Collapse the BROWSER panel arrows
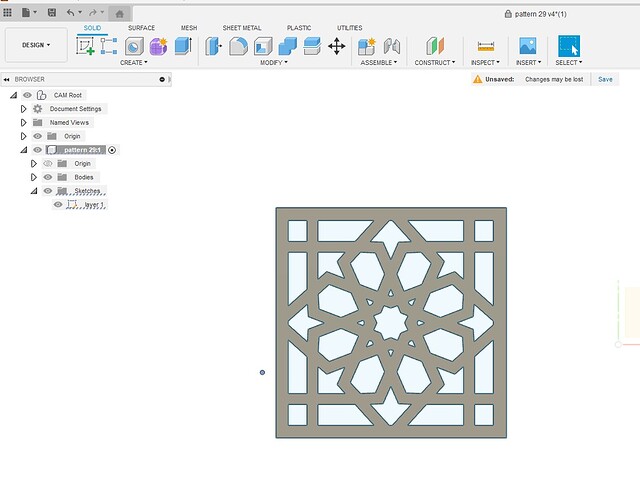 point(7,79)
